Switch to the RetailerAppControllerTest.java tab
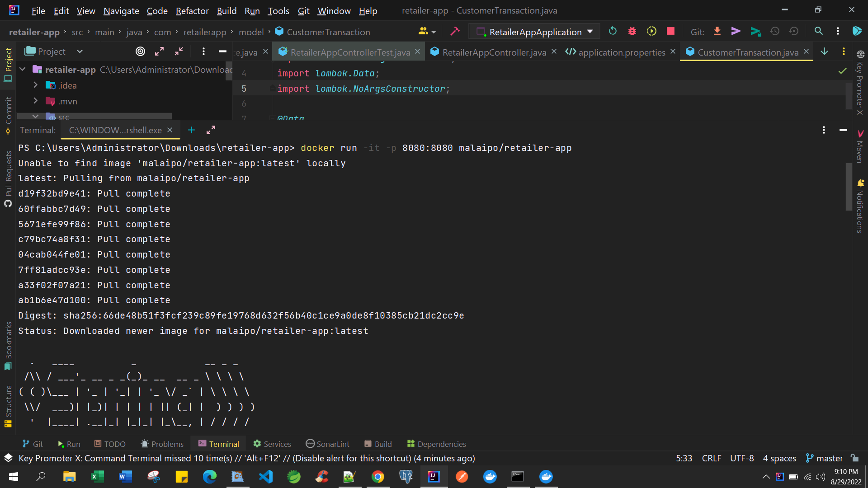 pyautogui.click(x=349, y=52)
